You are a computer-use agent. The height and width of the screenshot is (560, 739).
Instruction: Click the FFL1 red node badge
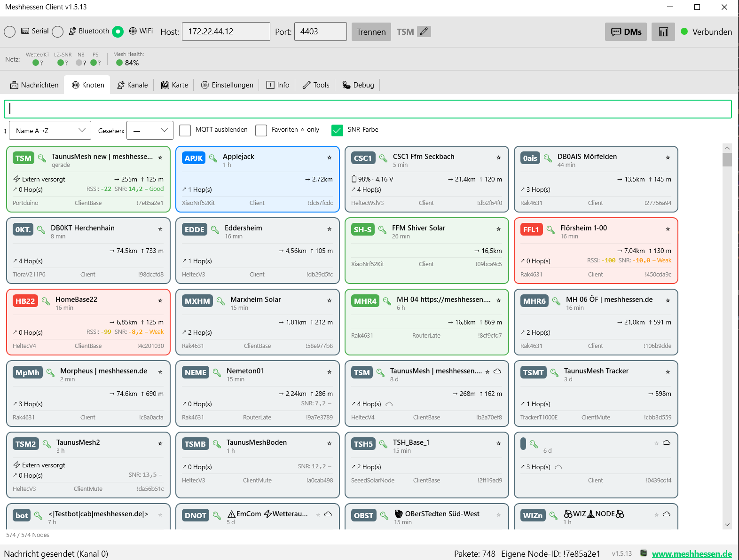pos(531,229)
